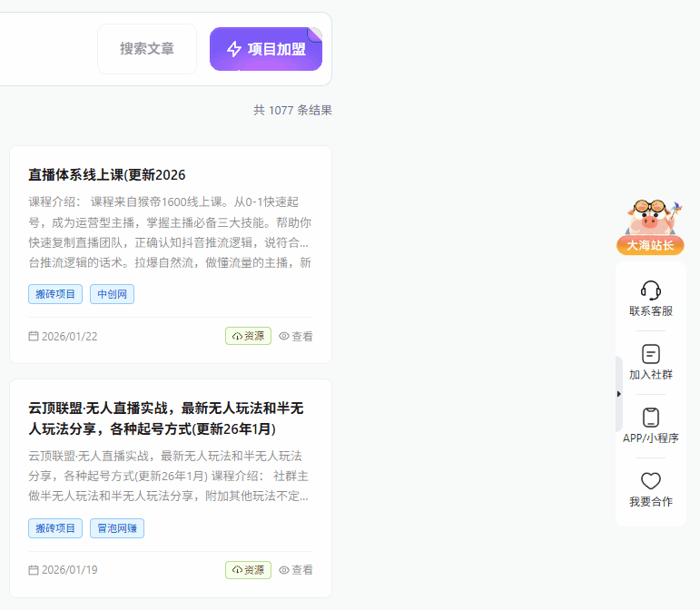Click the 搜索文章 search field

[x=147, y=49]
